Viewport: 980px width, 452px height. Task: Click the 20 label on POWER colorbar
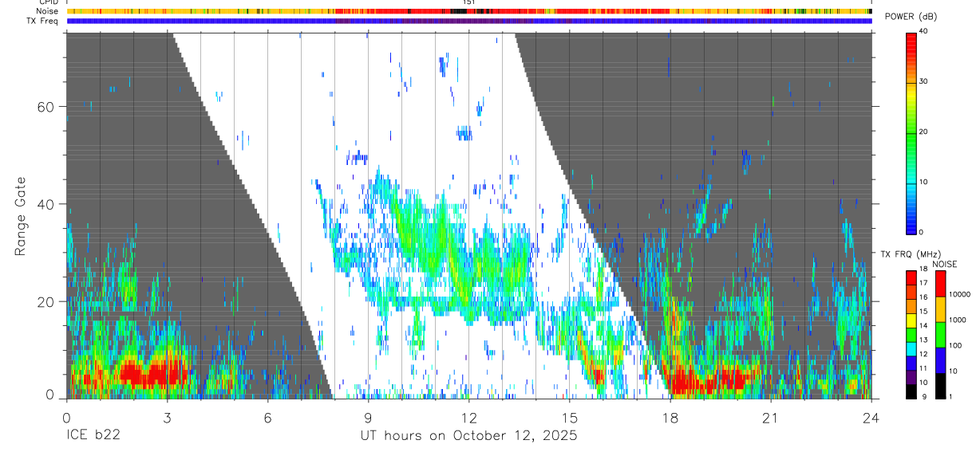[924, 132]
